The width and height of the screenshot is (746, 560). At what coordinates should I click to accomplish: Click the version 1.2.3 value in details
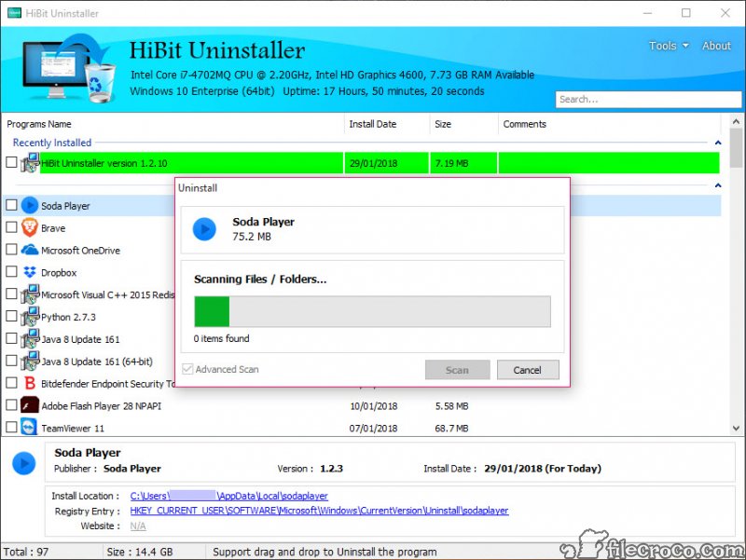click(331, 469)
